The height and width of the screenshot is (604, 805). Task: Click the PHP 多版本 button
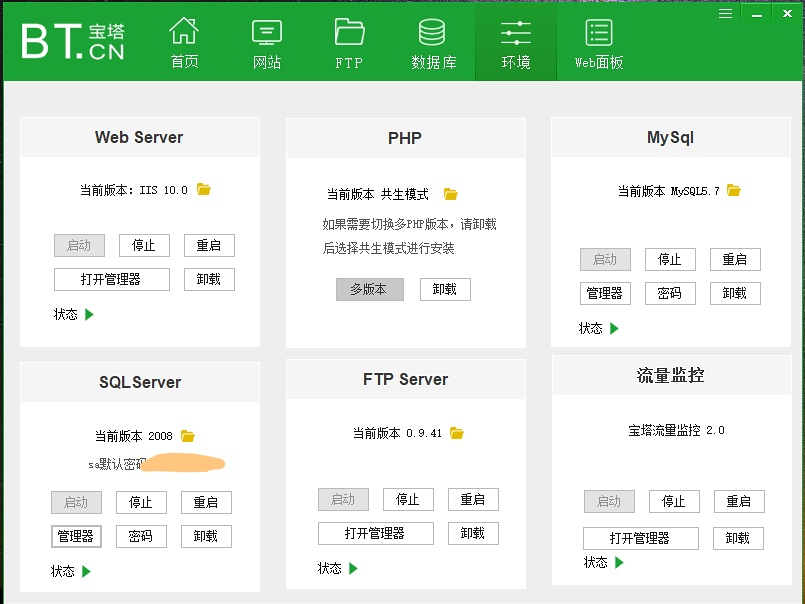click(x=370, y=290)
